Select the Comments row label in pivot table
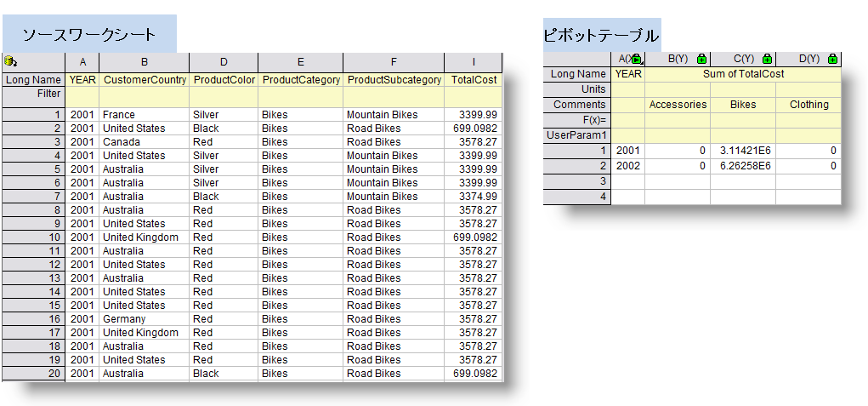Screen dimensions: 868x406 click(x=577, y=104)
